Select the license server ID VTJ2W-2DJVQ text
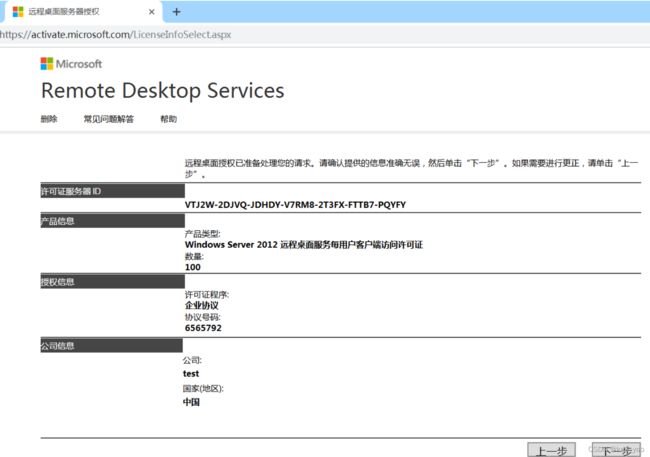Image resolution: width=650 pixels, height=457 pixels. 295,204
